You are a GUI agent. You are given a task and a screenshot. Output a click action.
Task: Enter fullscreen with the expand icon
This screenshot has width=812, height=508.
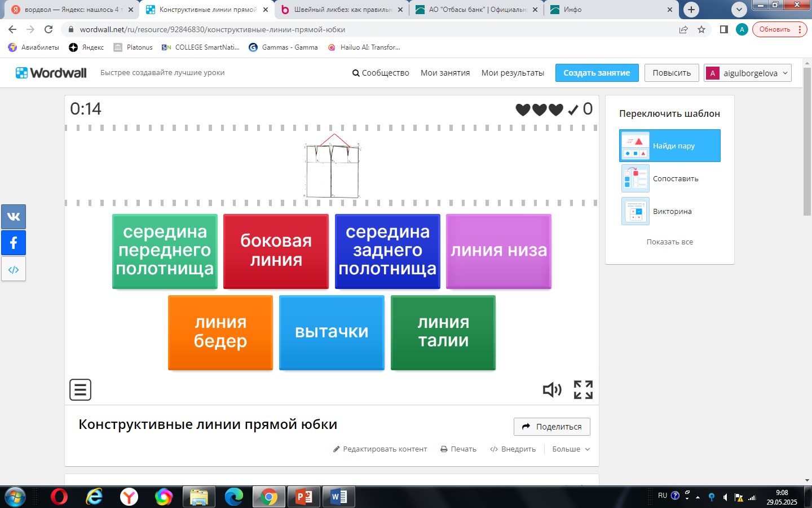point(583,389)
